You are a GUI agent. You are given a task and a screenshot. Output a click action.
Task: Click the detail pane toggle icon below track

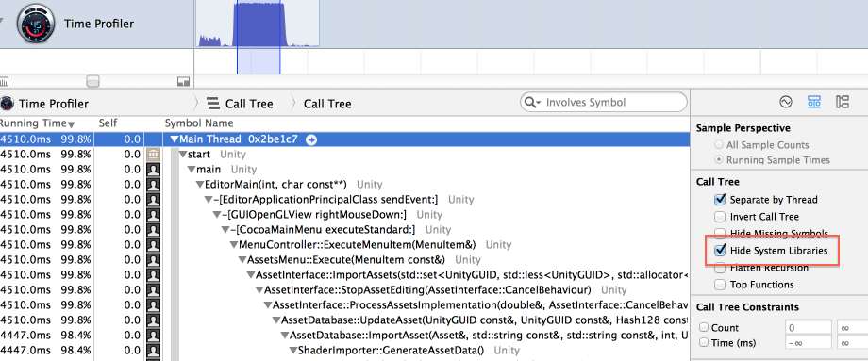pos(183,82)
